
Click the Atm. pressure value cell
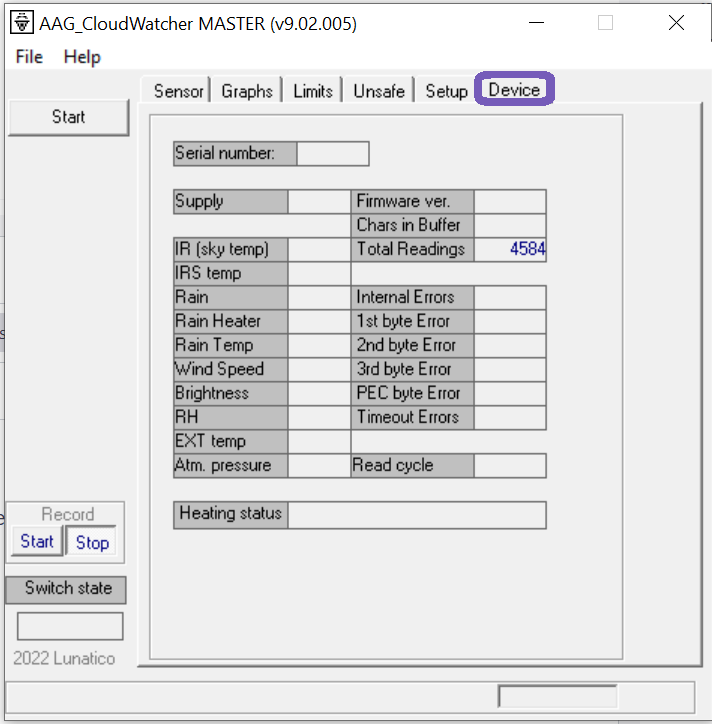pyautogui.click(x=319, y=466)
